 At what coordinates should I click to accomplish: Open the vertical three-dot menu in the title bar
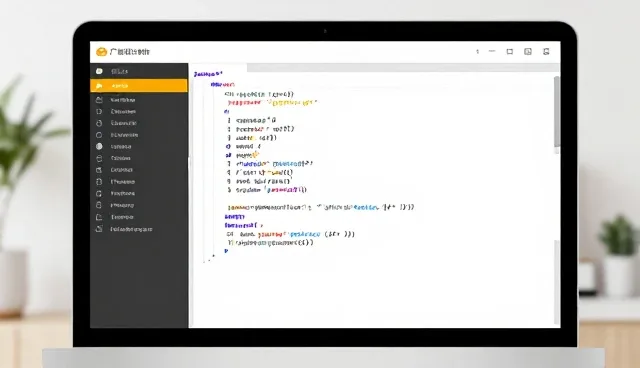click(x=477, y=52)
